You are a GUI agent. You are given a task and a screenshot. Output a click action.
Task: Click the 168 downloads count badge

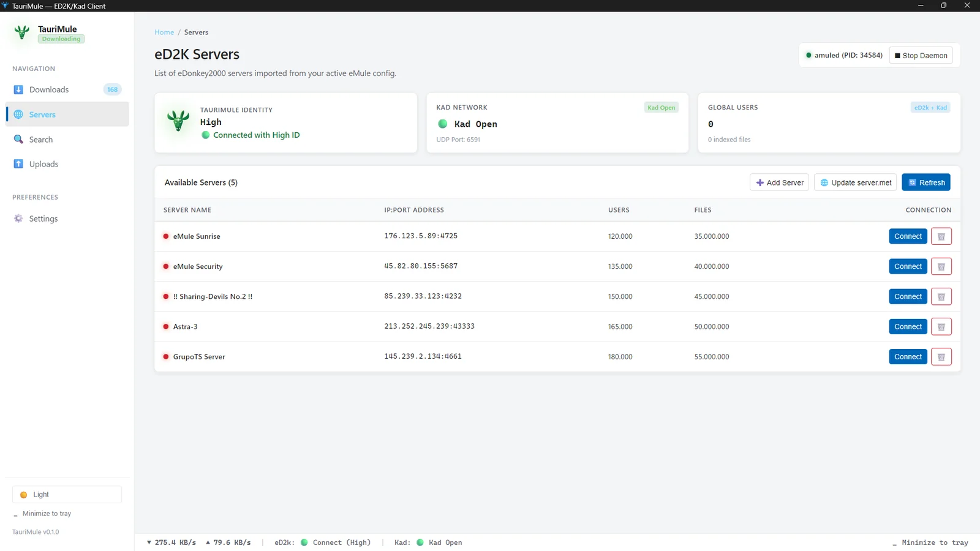[x=112, y=89]
